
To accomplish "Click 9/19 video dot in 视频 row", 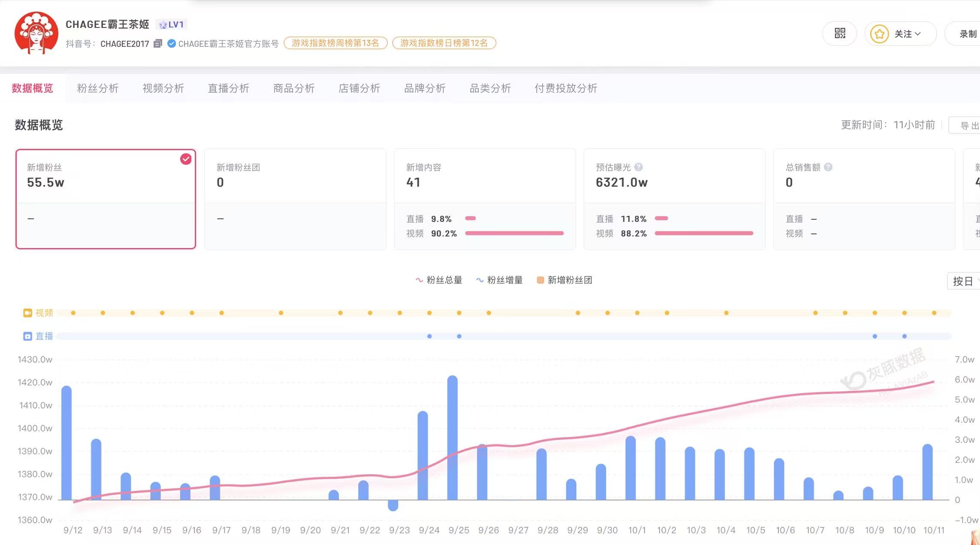I will click(x=281, y=313).
